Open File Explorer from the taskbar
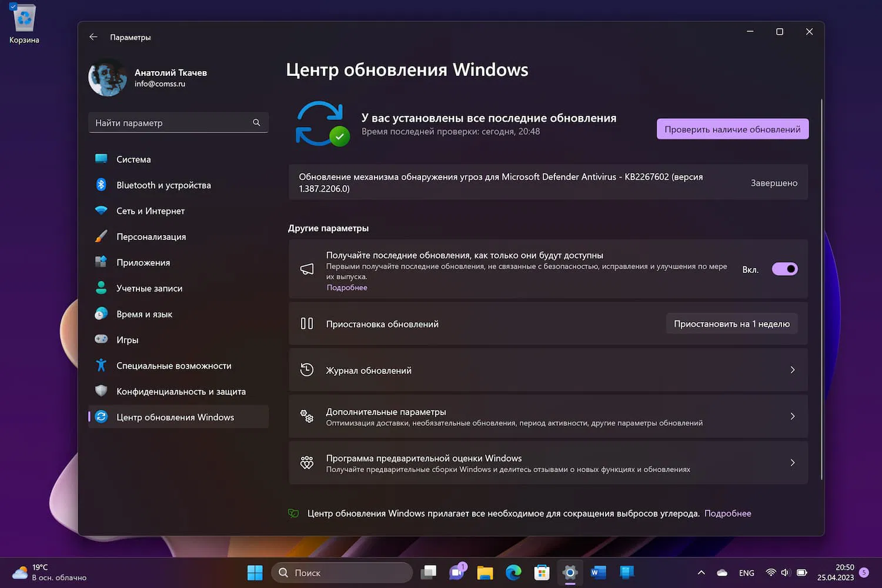The image size is (882, 588). (485, 573)
